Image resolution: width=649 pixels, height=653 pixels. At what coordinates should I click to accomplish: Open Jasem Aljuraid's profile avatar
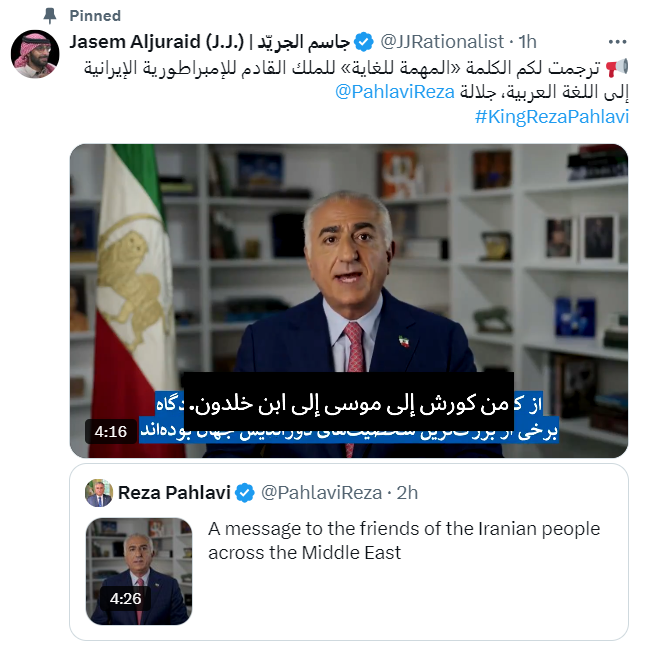[x=35, y=54]
